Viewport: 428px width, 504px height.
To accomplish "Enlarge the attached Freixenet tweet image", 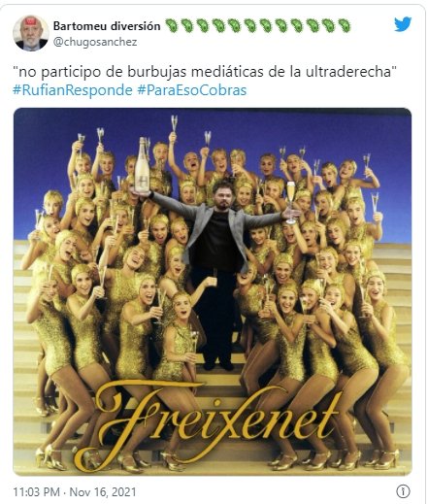I will 213,291.
